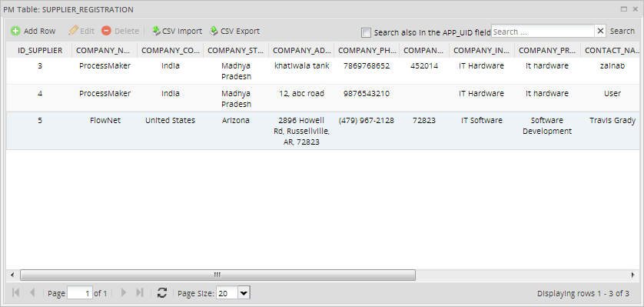Click the horizontal scrollbar thumb
This screenshot has height=307, width=644.
(x=217, y=275)
